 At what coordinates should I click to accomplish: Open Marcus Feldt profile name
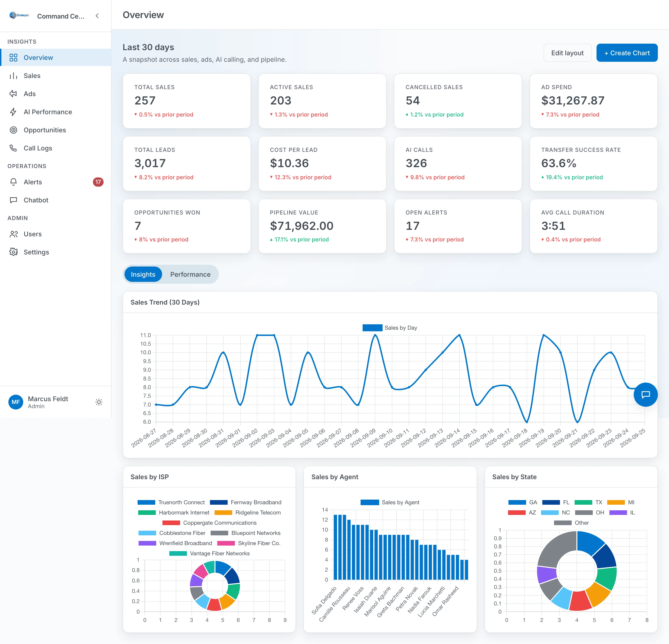pos(48,399)
